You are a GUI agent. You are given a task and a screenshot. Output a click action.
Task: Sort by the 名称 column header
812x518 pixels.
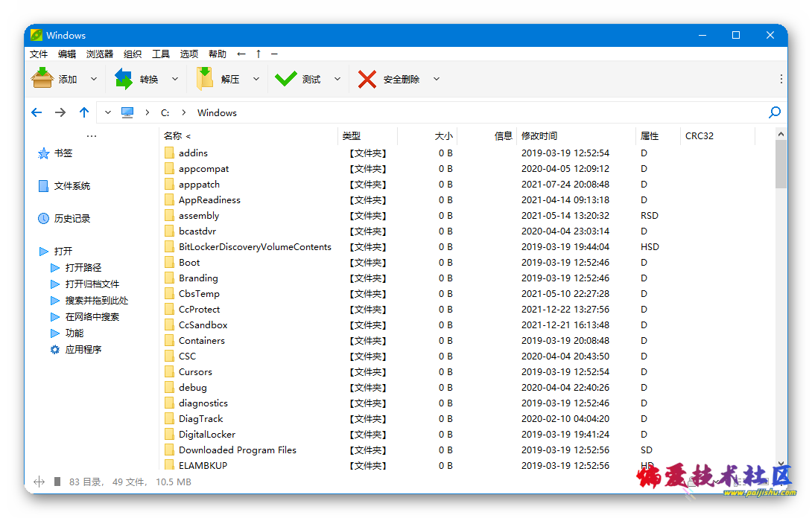(x=248, y=136)
